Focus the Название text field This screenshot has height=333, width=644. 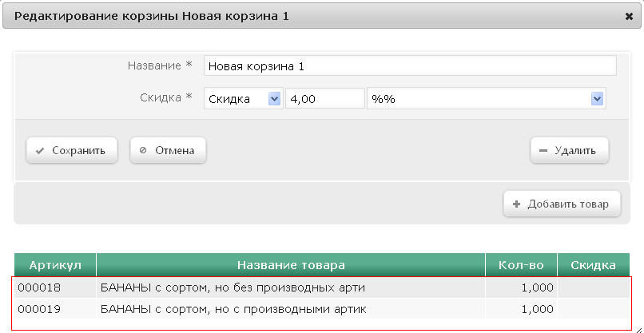[x=410, y=66]
